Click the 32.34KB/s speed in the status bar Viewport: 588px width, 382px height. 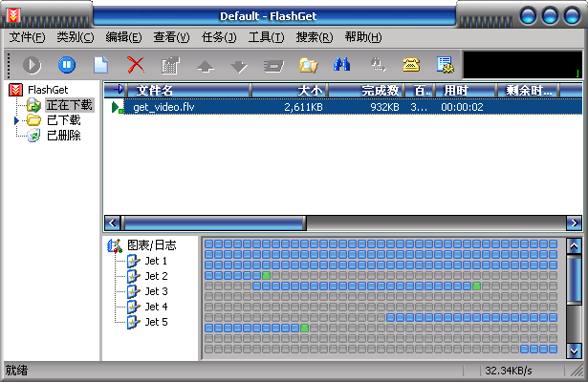[x=509, y=371]
